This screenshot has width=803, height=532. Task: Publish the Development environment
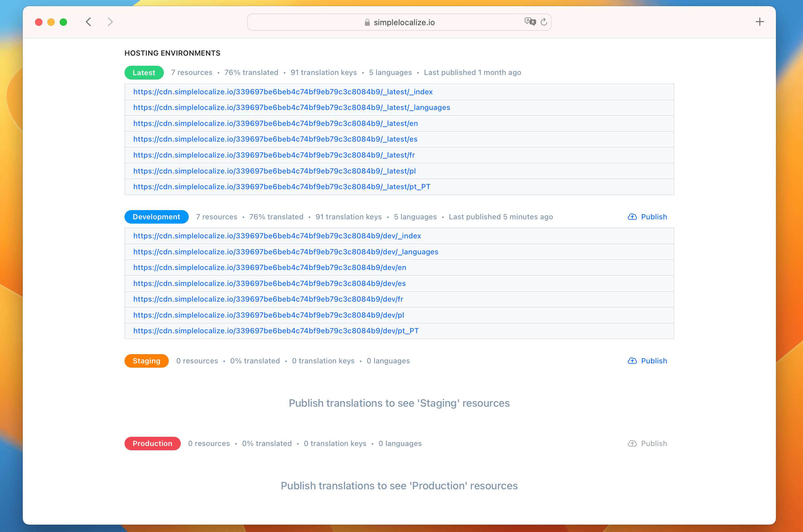(647, 217)
